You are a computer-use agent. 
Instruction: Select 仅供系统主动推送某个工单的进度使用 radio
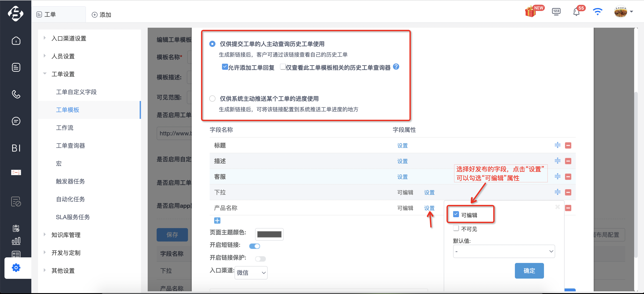[x=212, y=99]
